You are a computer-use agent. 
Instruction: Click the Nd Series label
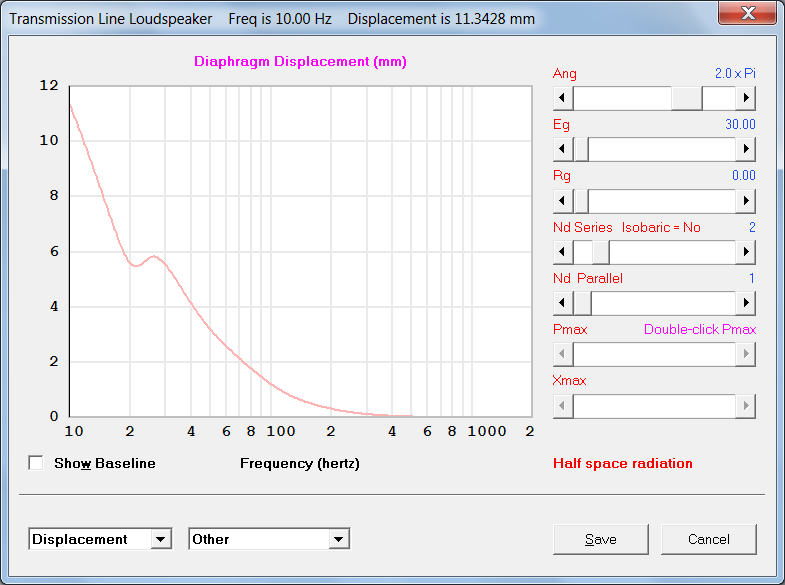[583, 227]
